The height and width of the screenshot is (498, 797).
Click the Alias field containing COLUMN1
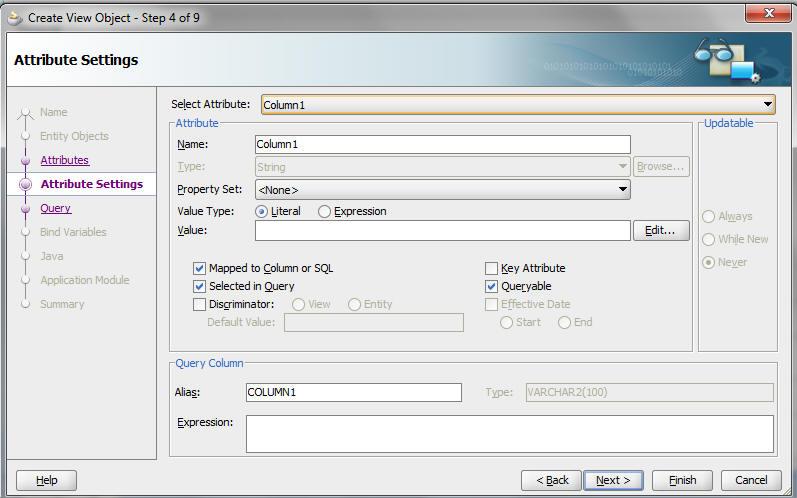pyautogui.click(x=354, y=392)
